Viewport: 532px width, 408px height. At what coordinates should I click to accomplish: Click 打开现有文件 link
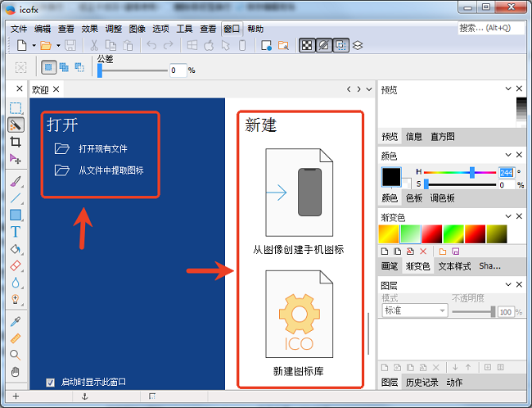tap(103, 149)
